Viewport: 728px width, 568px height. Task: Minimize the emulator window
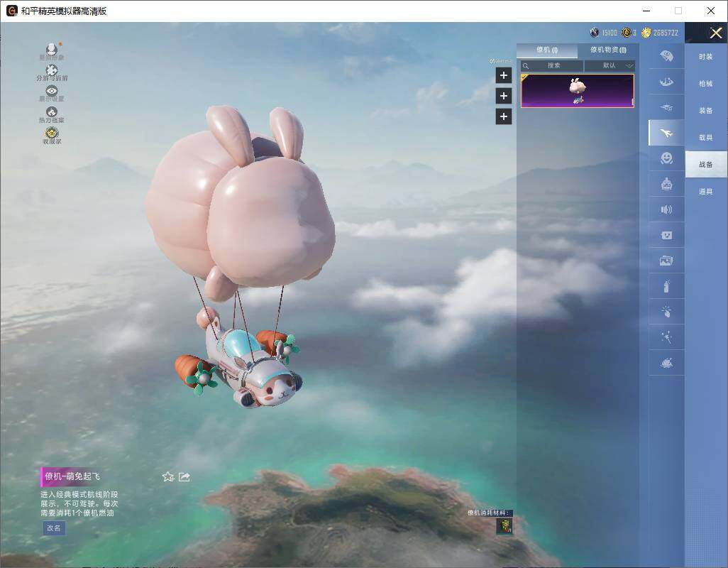click(x=646, y=11)
